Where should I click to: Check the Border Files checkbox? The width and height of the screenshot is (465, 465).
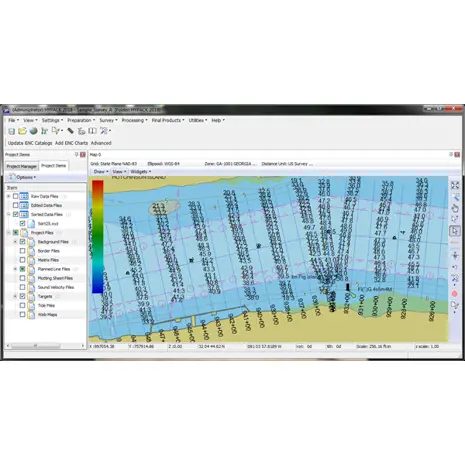pos(22,251)
